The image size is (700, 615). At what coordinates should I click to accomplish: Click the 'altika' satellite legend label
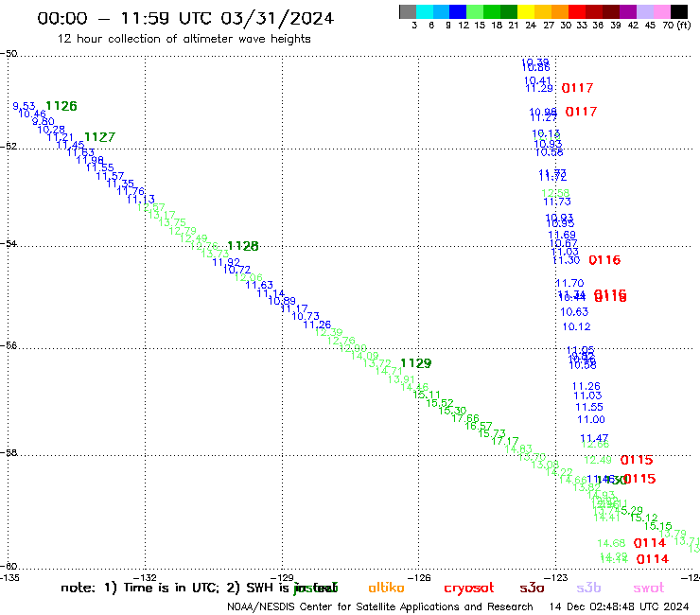(x=386, y=588)
